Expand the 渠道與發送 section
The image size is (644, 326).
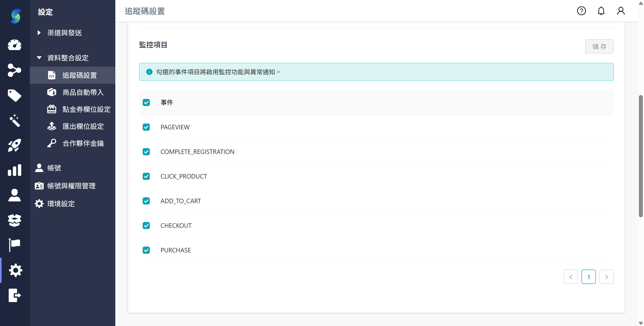pos(64,33)
